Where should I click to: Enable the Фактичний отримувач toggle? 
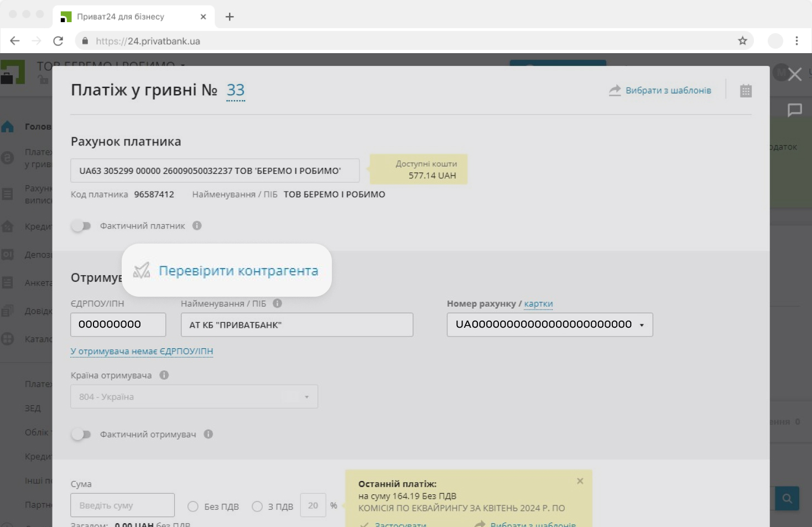pyautogui.click(x=81, y=435)
